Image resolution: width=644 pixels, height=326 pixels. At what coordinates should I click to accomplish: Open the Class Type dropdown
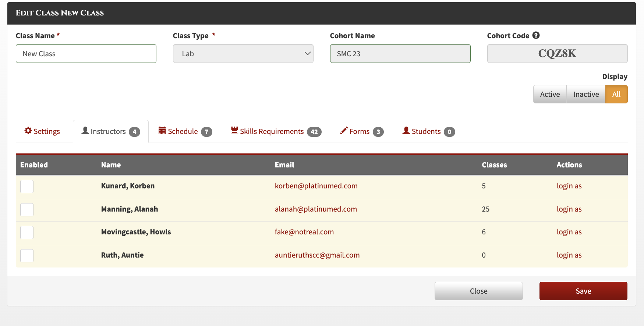pos(243,54)
